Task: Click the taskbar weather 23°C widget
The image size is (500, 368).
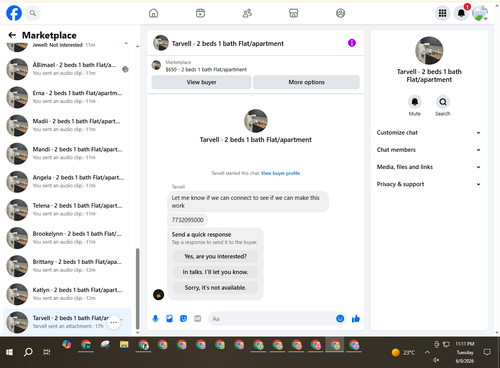Action: (x=403, y=353)
